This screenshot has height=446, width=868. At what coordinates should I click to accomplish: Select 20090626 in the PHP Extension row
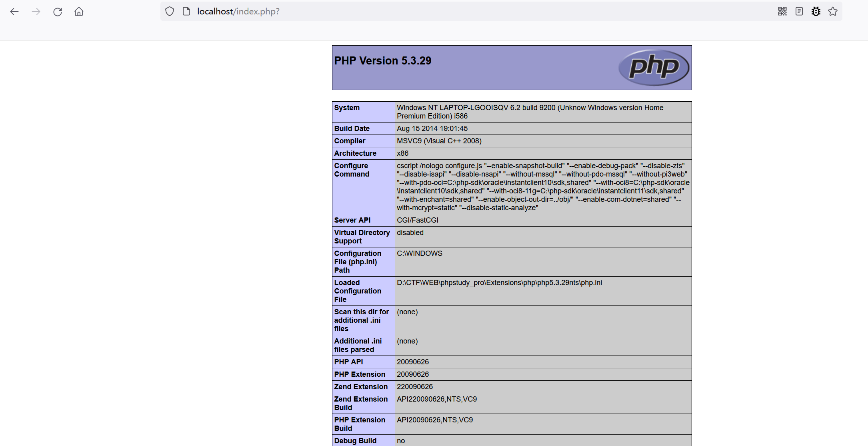coord(413,374)
